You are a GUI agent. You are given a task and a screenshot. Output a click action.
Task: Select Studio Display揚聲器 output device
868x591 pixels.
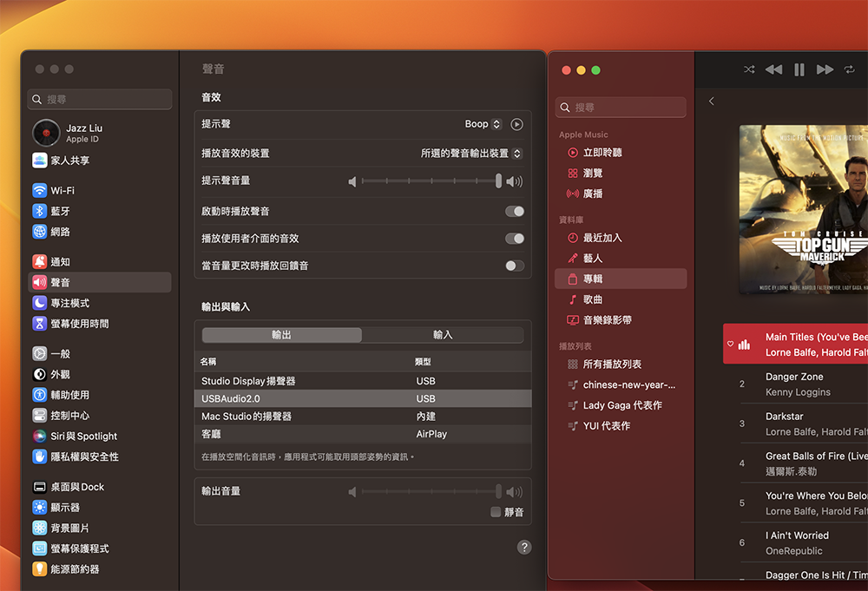(363, 381)
